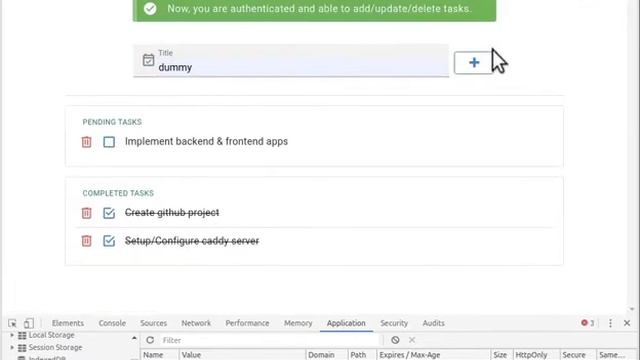Click the Title input field containing dummy
Viewport: 640px width, 360px height.
point(291,60)
